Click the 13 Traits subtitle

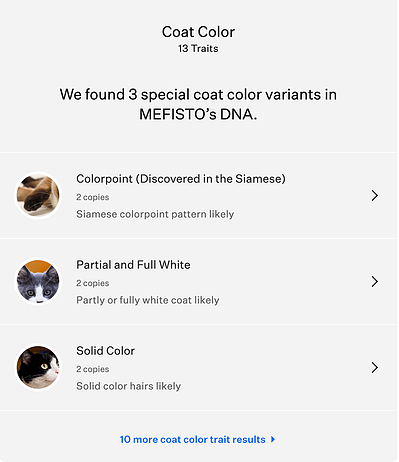pyautogui.click(x=198, y=49)
